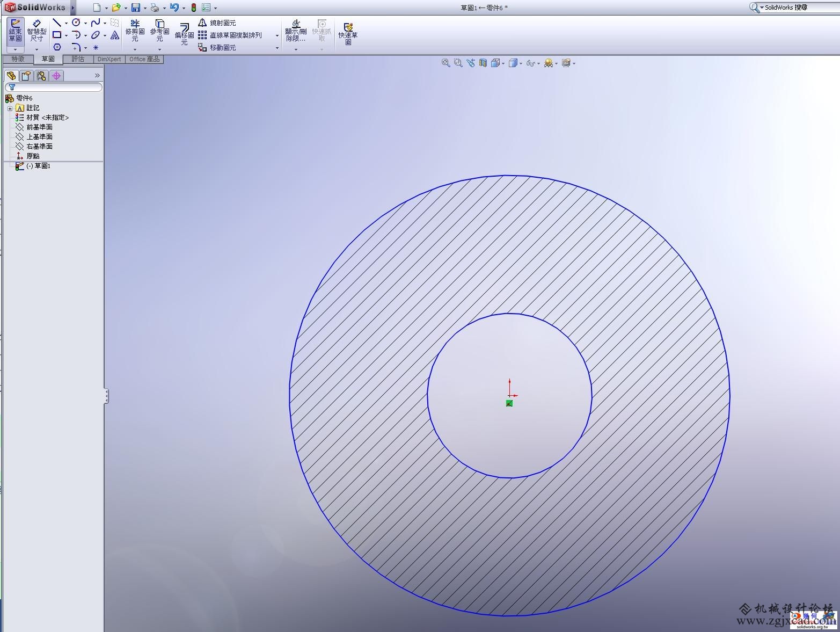The width and height of the screenshot is (840, 632).
Task: Switch to the Office 產品 tab
Action: [x=144, y=59]
